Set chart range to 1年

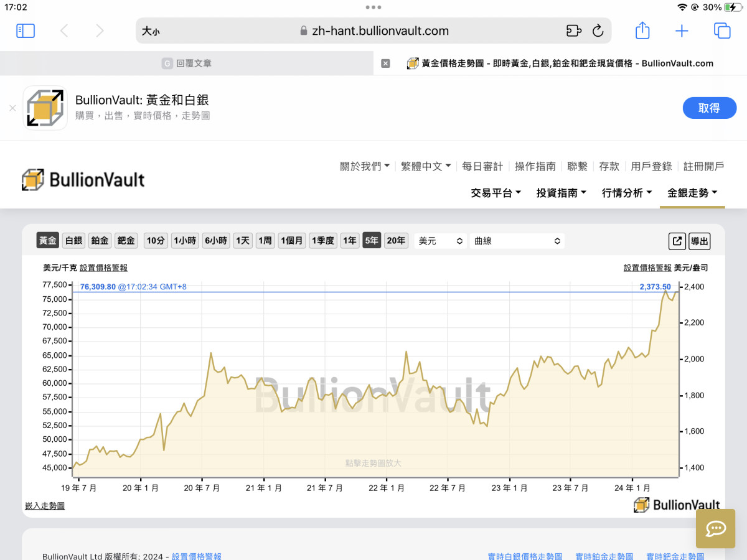coord(350,241)
